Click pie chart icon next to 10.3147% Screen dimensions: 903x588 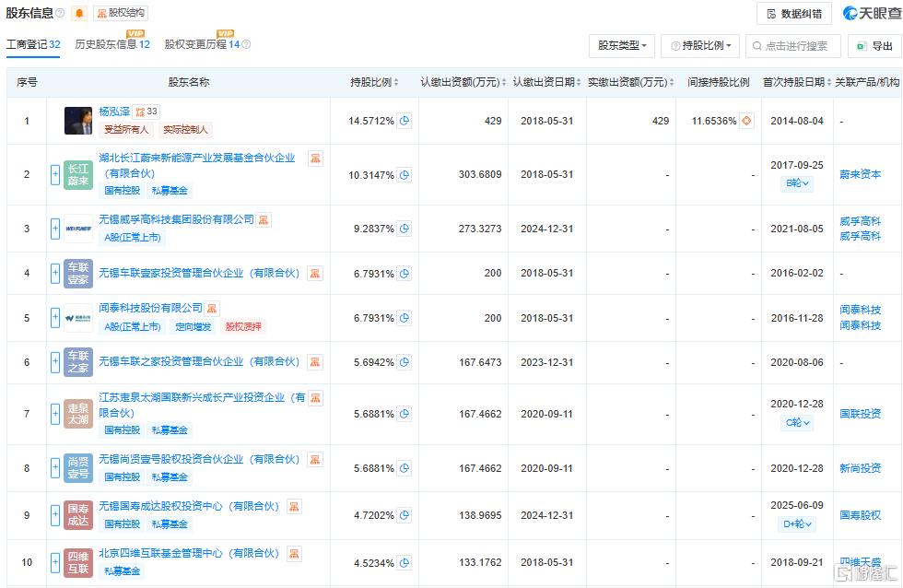[405, 174]
